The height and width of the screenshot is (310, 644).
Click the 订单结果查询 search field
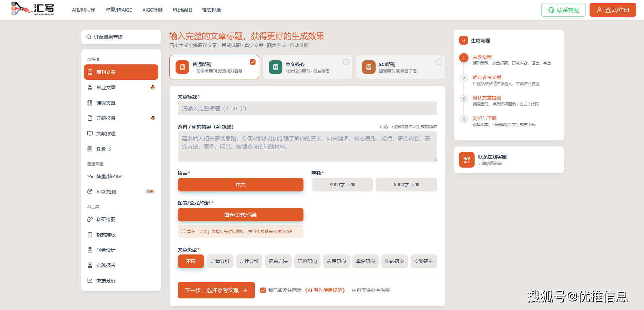(x=121, y=37)
